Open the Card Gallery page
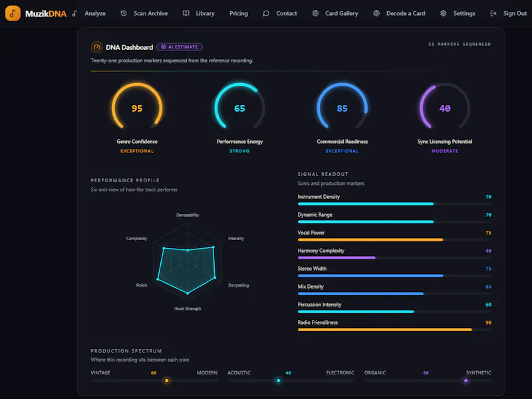This screenshot has height=399, width=532. click(x=341, y=13)
